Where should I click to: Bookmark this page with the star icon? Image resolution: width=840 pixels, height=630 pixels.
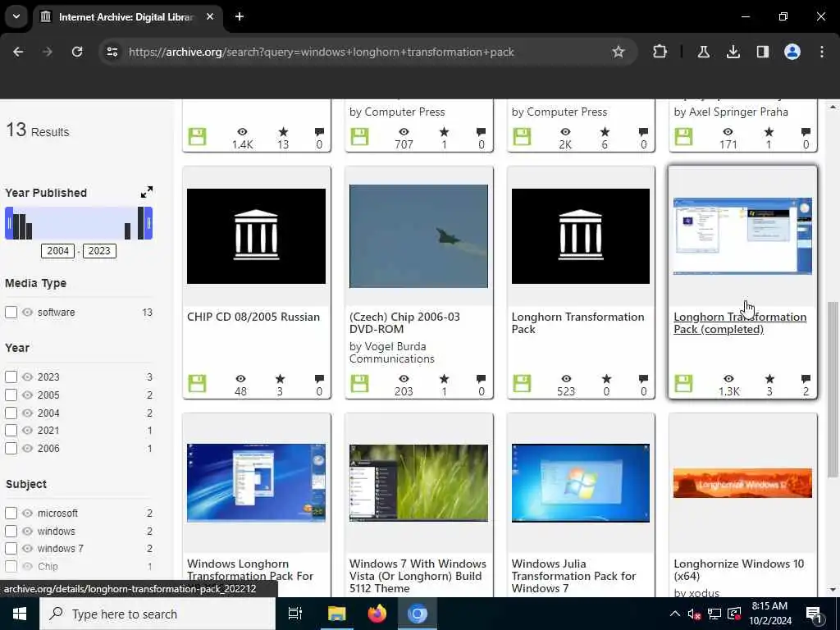coord(619,52)
